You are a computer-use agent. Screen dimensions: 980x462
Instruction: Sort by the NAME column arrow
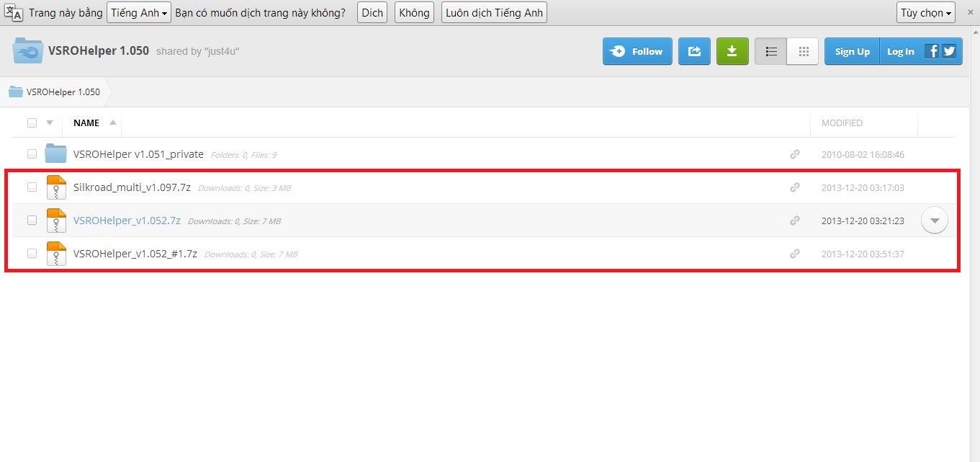pyautogui.click(x=112, y=123)
